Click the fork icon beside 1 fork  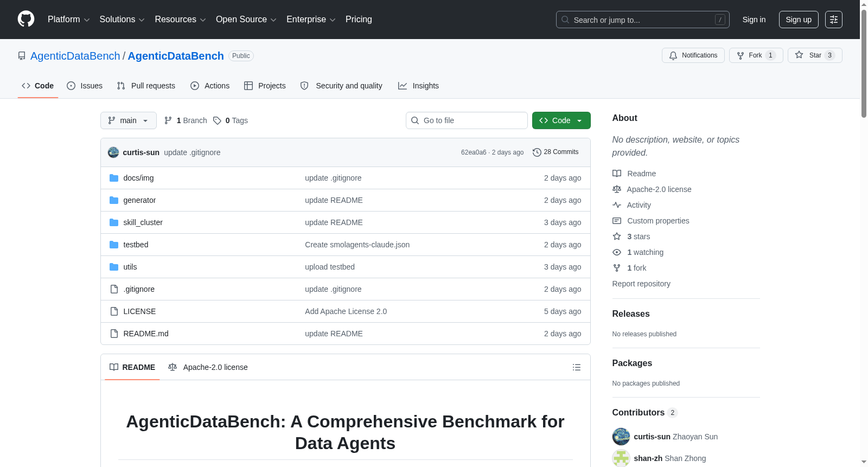(617, 268)
